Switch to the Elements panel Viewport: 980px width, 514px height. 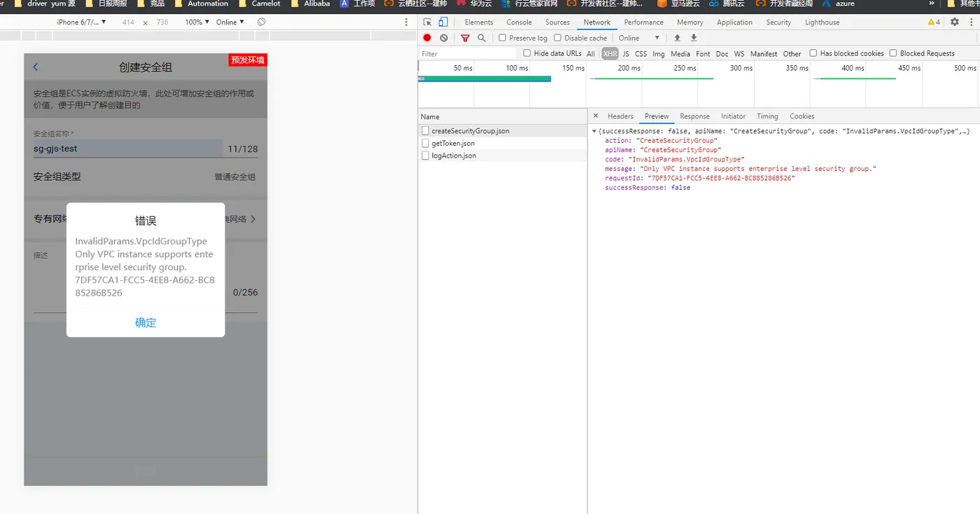479,22
